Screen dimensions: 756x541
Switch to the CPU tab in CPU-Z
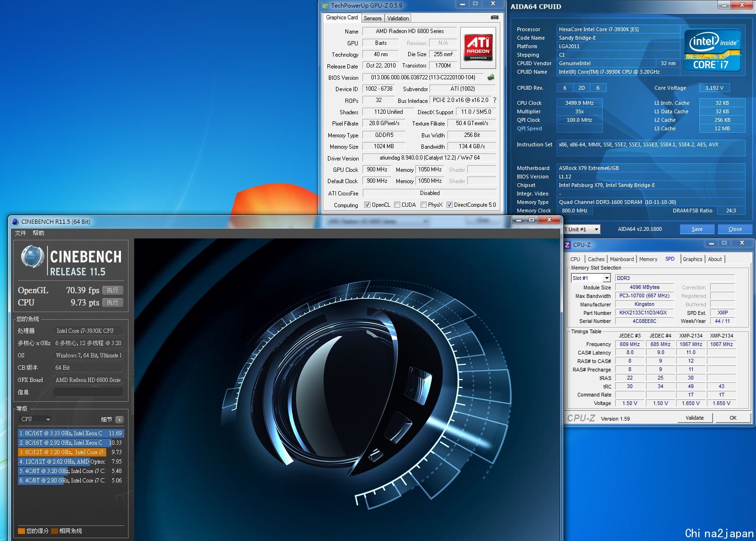pos(575,259)
